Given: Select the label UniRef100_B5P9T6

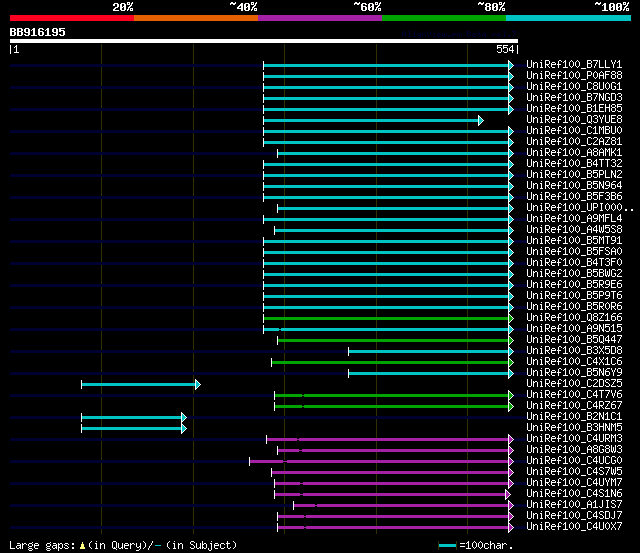Looking at the screenshot, I should coord(574,296).
